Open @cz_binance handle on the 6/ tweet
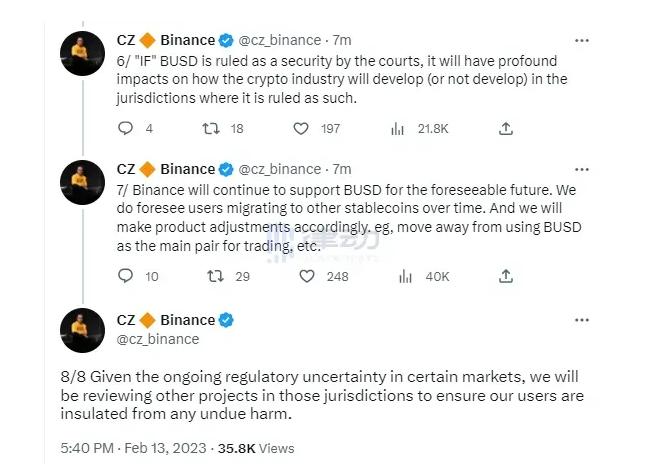Screen dimensions: 648x472 (x=279, y=41)
